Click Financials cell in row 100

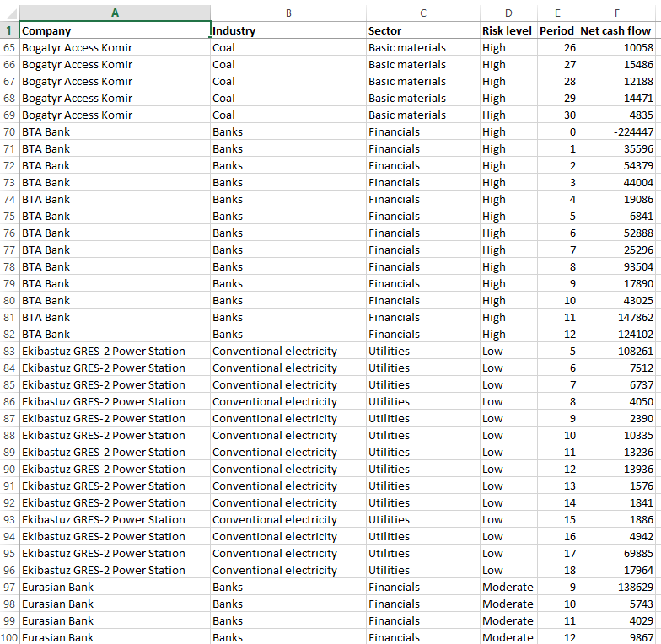423,637
